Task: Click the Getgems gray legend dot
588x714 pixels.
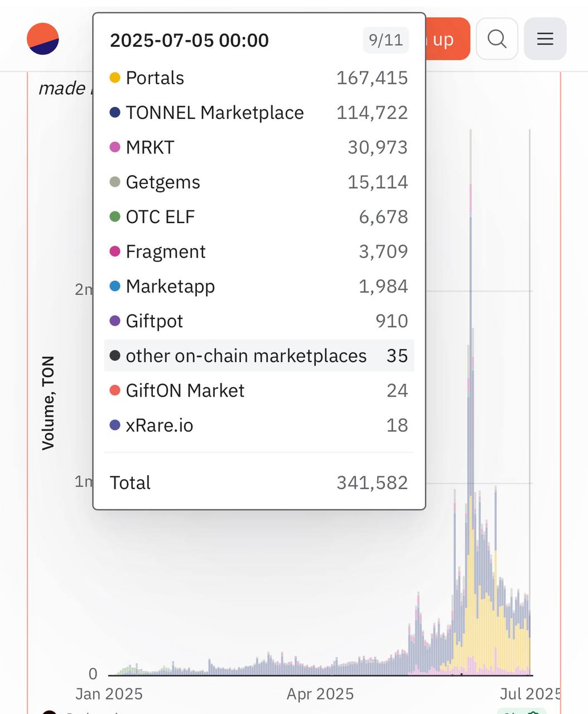Action: tap(115, 182)
